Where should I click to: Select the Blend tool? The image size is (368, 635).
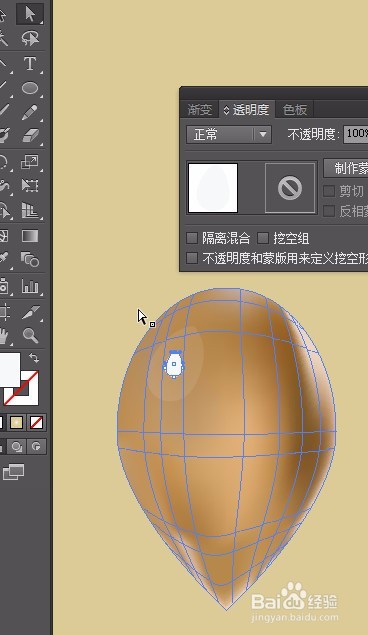pos(30,259)
